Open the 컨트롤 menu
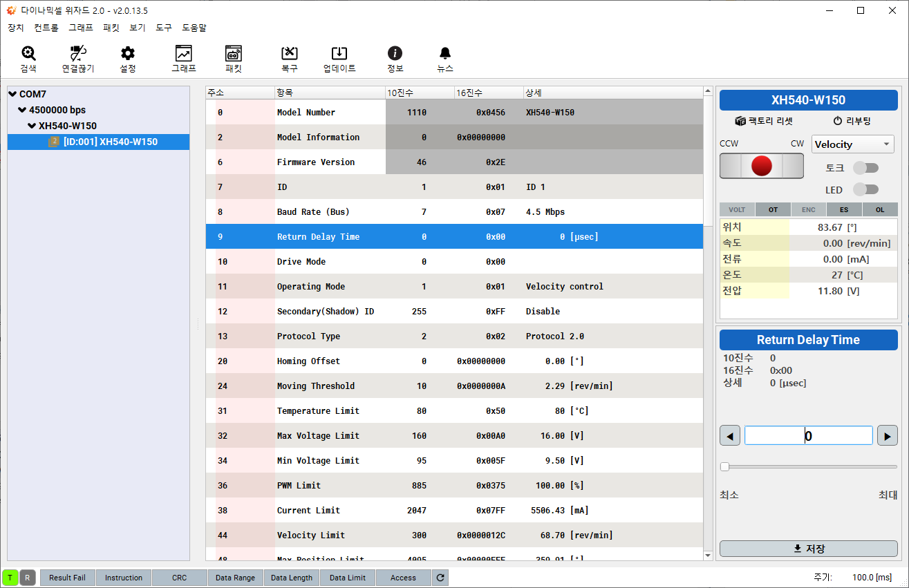Screen dimensions: 909x588 (x=46, y=28)
